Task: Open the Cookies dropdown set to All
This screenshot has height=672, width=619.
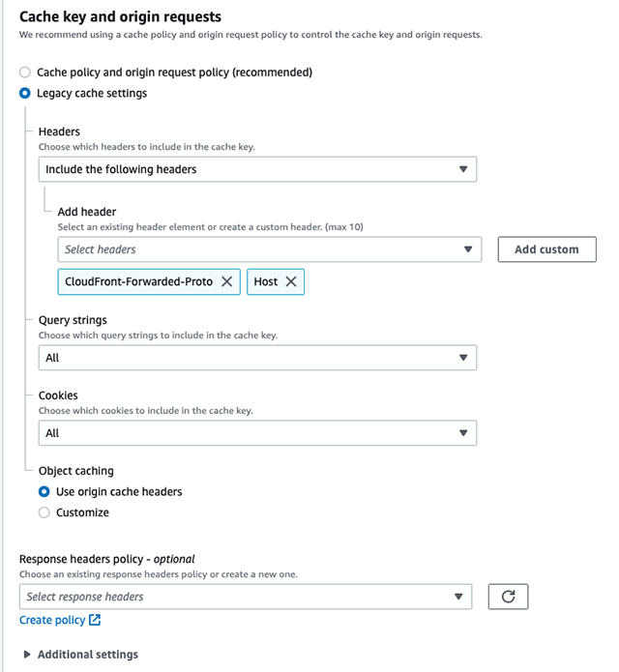Action: [257, 433]
